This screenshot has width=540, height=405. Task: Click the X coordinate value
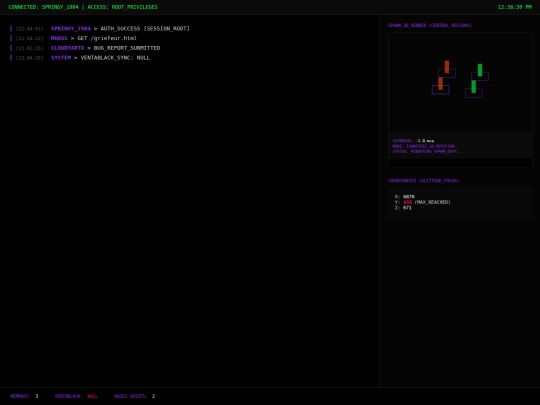[409, 197]
